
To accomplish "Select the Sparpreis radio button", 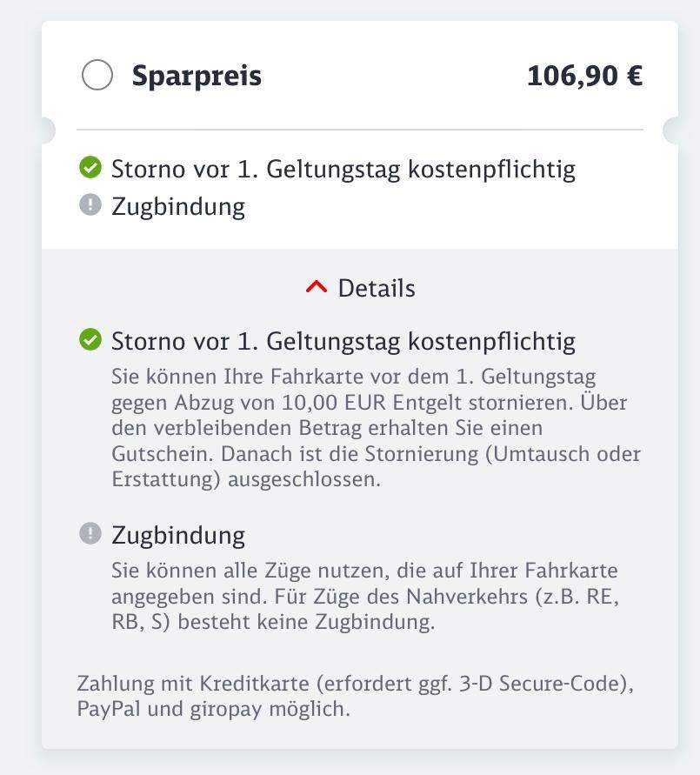I will pyautogui.click(x=97, y=76).
